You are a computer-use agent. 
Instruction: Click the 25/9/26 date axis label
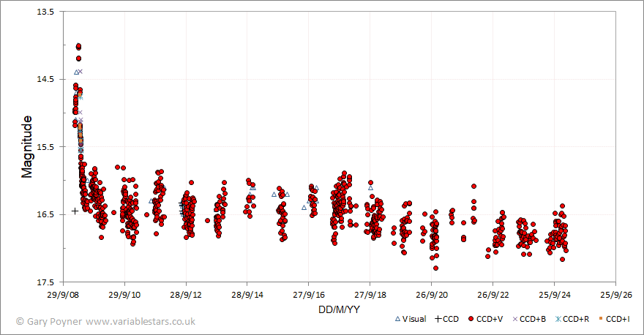(615, 295)
